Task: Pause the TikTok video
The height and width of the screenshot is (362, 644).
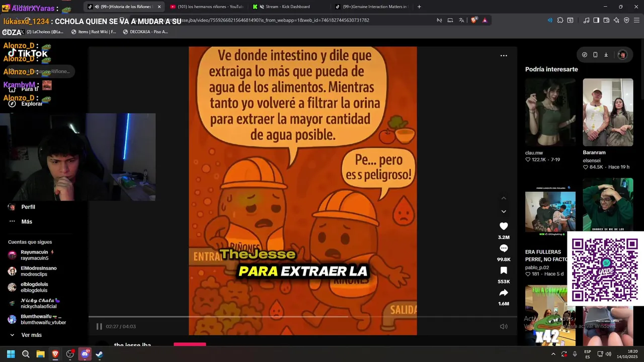Action: tap(99, 326)
